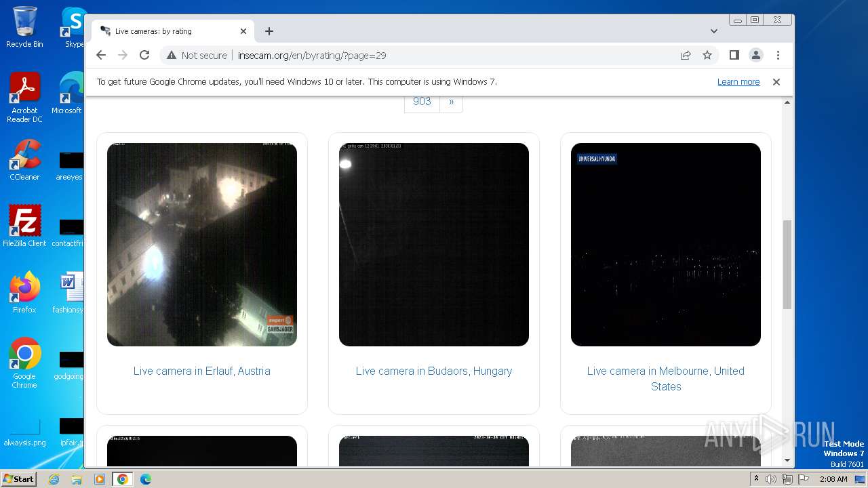Go back to previous page in Chrome

point(101,55)
